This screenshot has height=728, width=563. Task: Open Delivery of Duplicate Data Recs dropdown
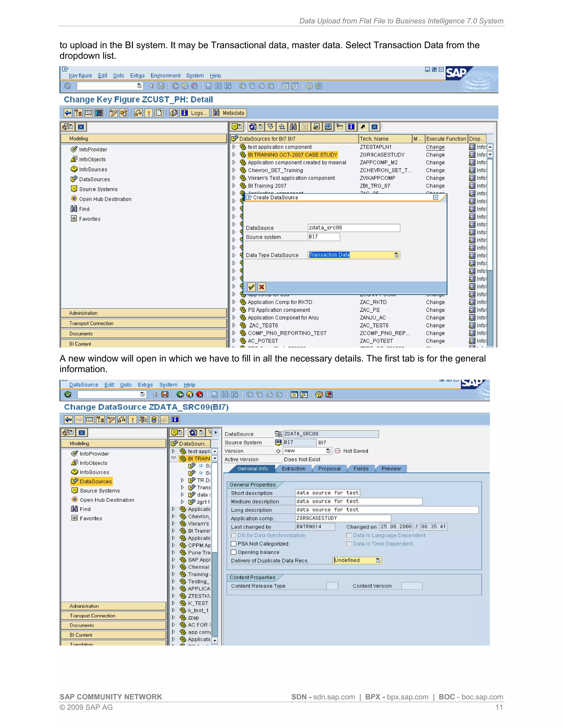coord(378,560)
